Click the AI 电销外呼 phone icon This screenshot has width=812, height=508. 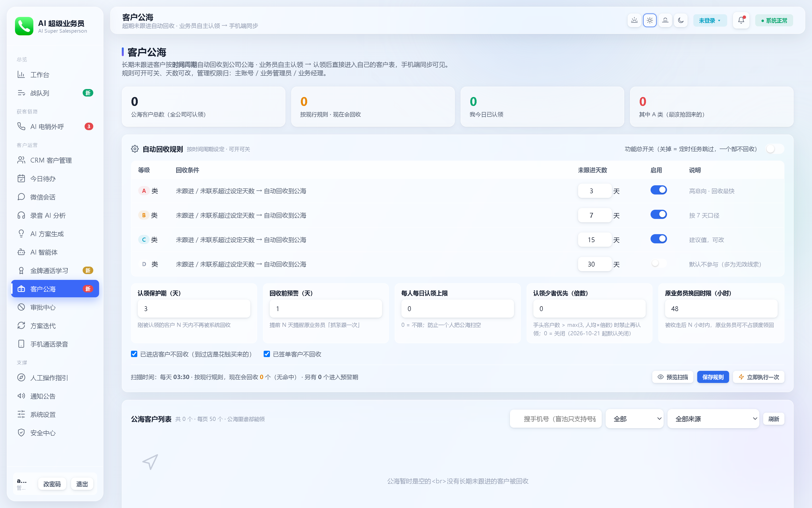tap(21, 126)
